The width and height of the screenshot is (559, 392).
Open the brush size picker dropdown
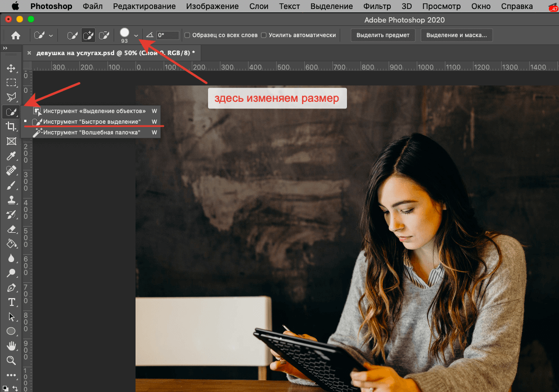tap(136, 35)
